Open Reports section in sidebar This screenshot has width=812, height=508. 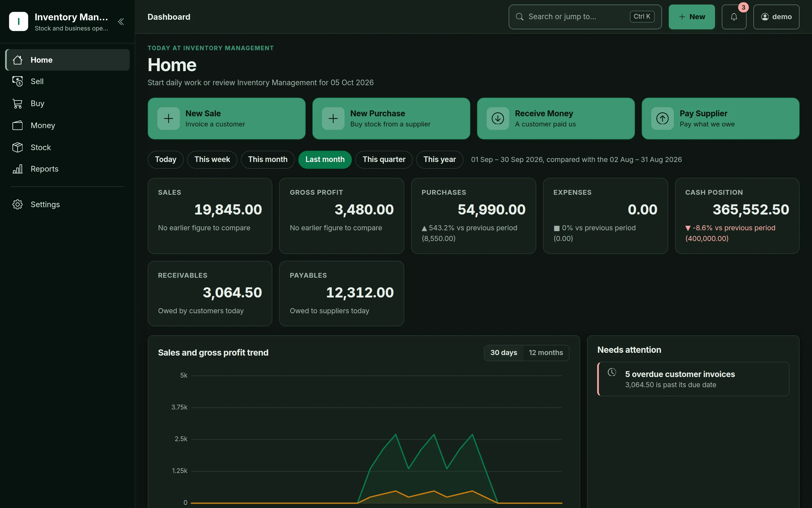click(x=67, y=169)
